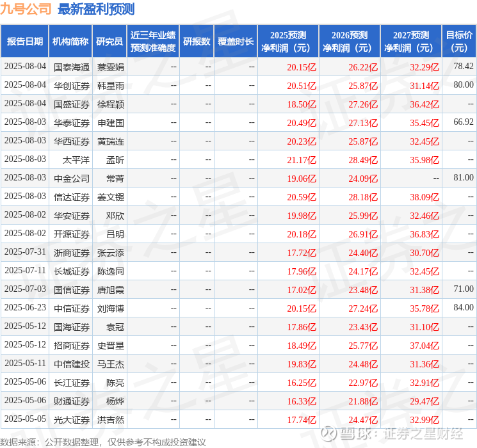Viewport: 477px width, 448px height.
Task: Click the 21.88亿 forecast value
Action: [x=363, y=401]
